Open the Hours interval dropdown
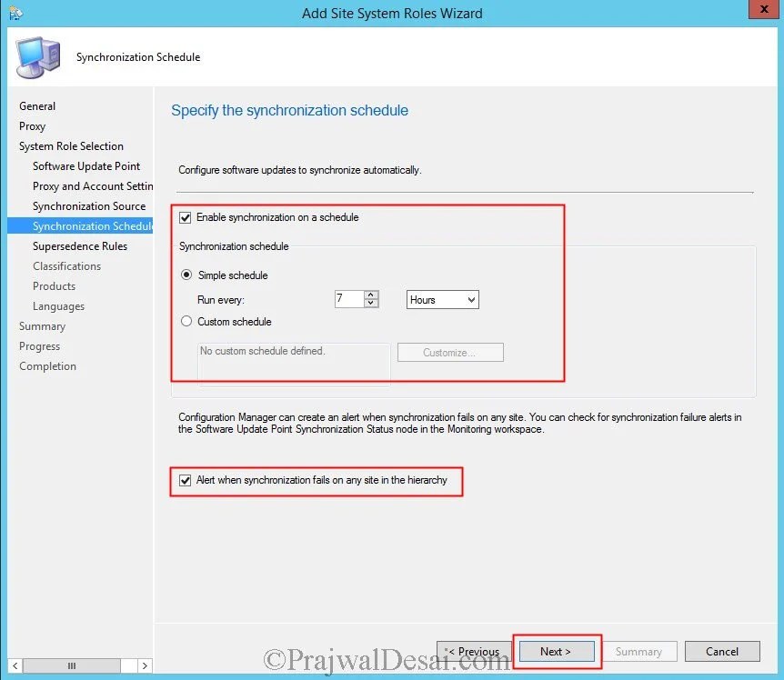 [442, 299]
